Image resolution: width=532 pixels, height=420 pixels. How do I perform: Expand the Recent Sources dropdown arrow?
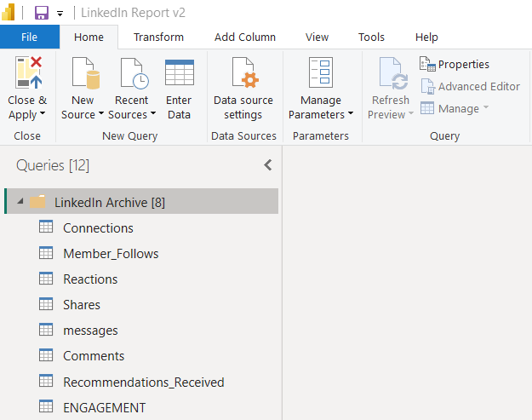(153, 113)
